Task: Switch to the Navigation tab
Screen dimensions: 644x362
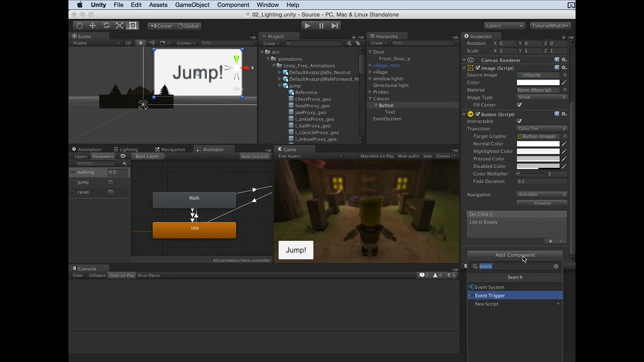Action: pos(170,149)
